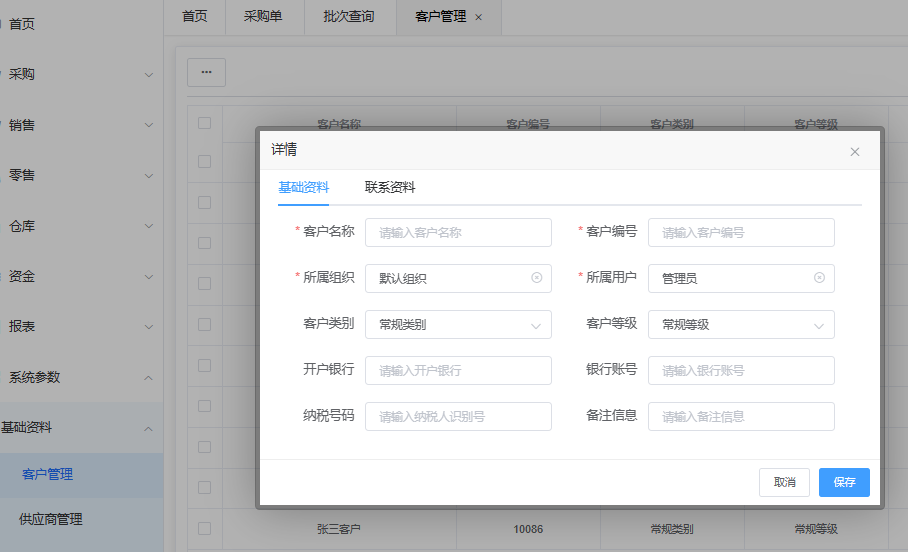Viewport: 908px width, 552px height.
Task: Open 供应商管理 in the sidebar
Action: (x=64, y=519)
